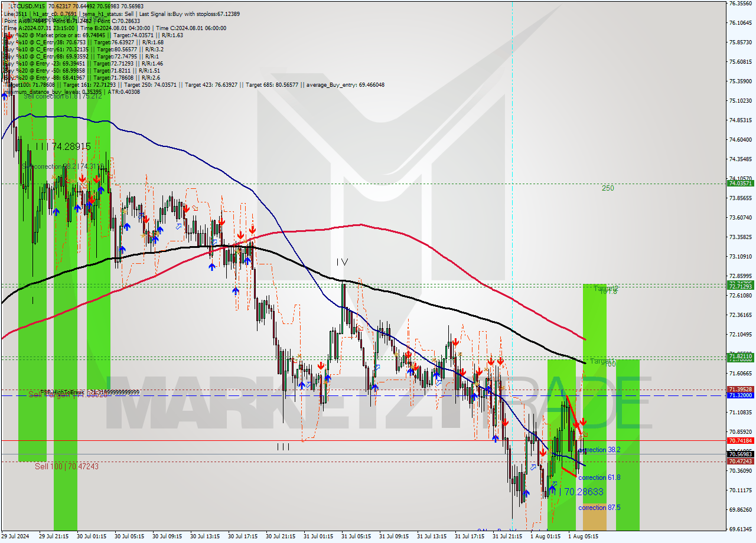
Task: Click the 73.60740 price axis label
Action: 740,217
